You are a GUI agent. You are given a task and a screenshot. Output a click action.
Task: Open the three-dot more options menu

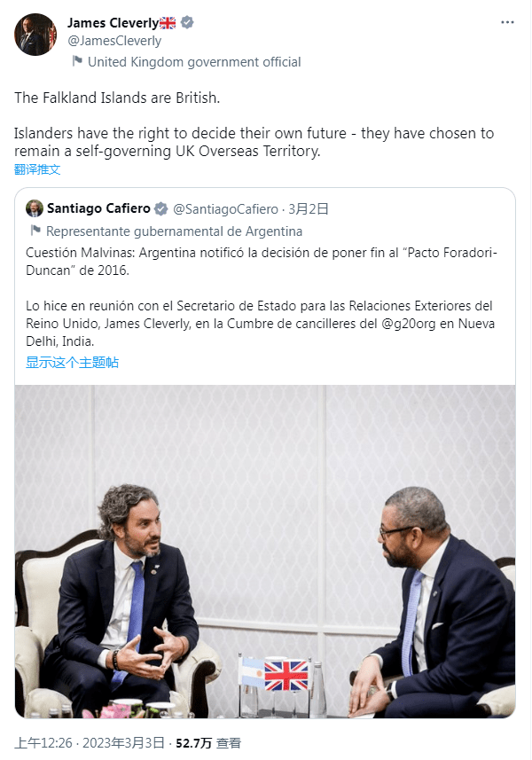click(507, 22)
